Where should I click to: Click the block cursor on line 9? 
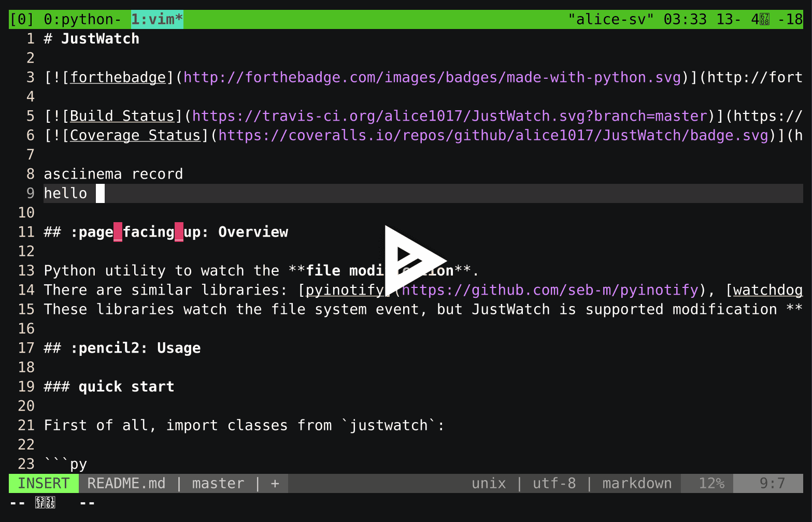[x=101, y=193]
